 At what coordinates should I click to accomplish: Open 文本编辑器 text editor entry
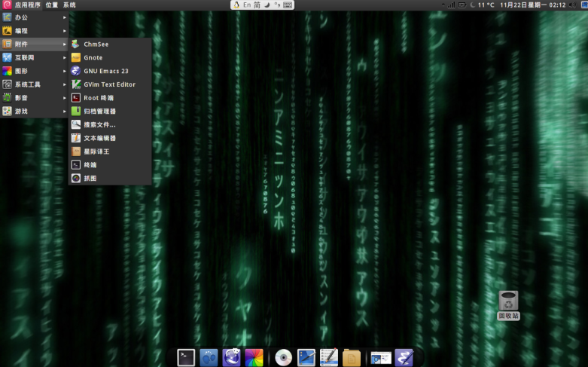click(110, 138)
